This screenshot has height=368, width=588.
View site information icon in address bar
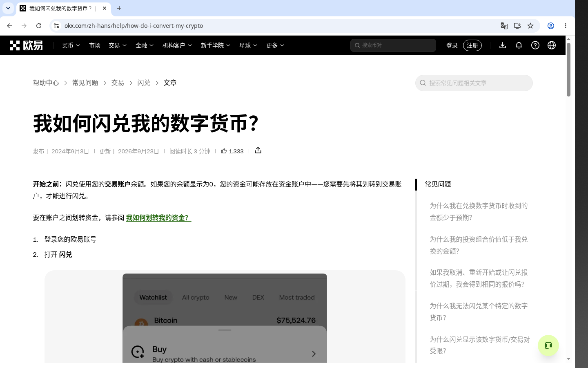coord(56,26)
